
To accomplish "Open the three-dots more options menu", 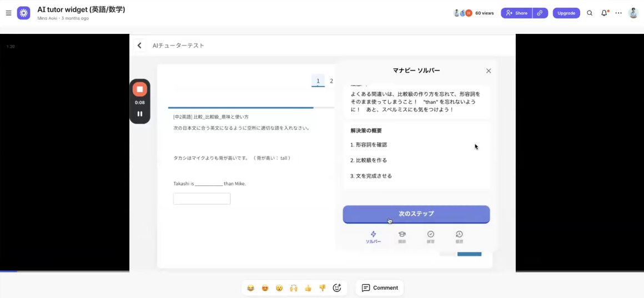I will coord(618,13).
